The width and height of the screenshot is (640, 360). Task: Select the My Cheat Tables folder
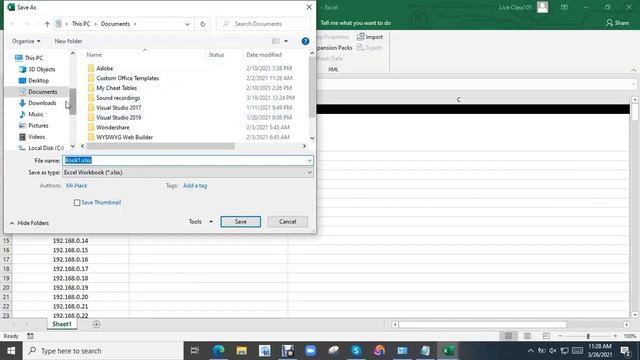click(116, 88)
